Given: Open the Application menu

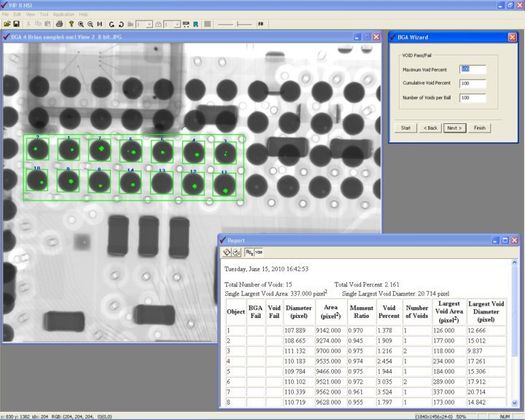Looking at the screenshot, I should point(64,15).
